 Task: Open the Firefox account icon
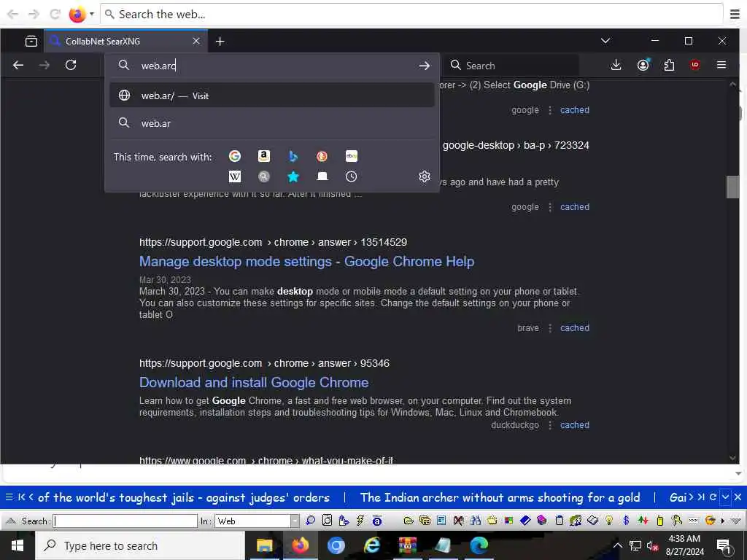[643, 65]
